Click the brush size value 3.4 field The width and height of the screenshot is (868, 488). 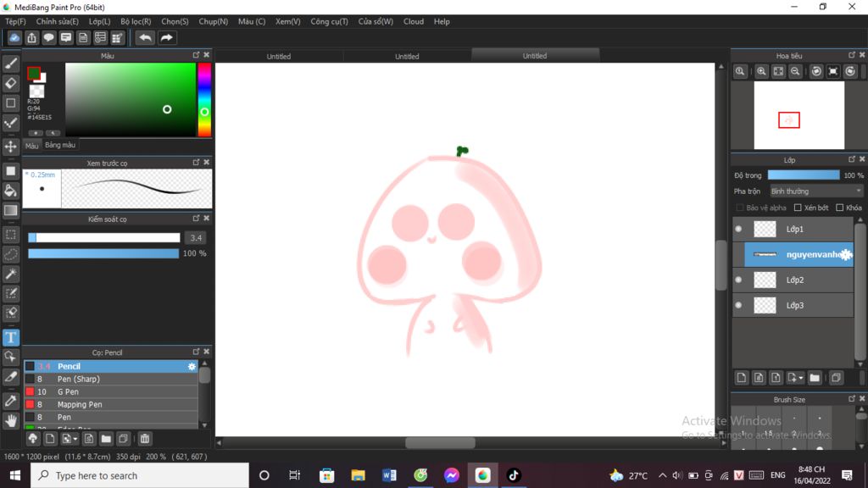point(196,238)
